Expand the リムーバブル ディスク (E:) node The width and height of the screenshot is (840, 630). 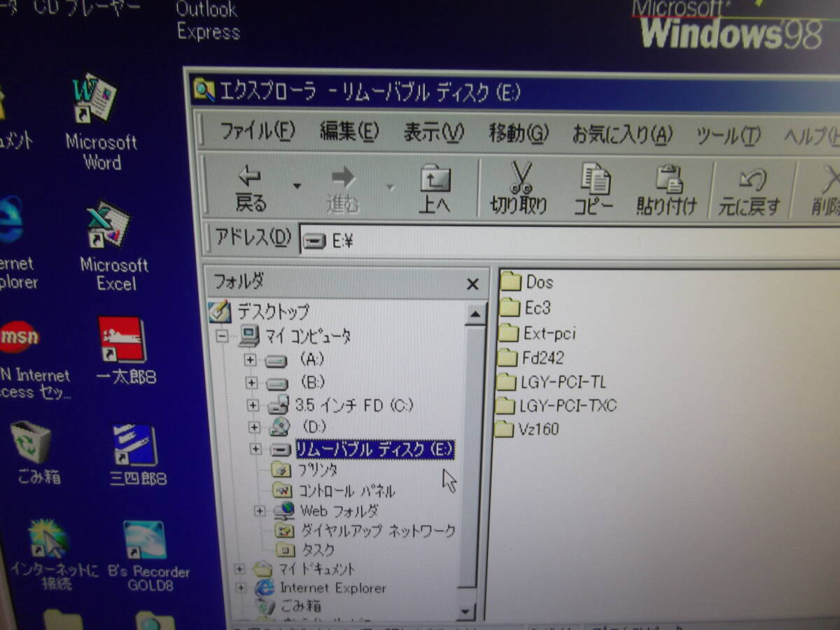tap(255, 449)
